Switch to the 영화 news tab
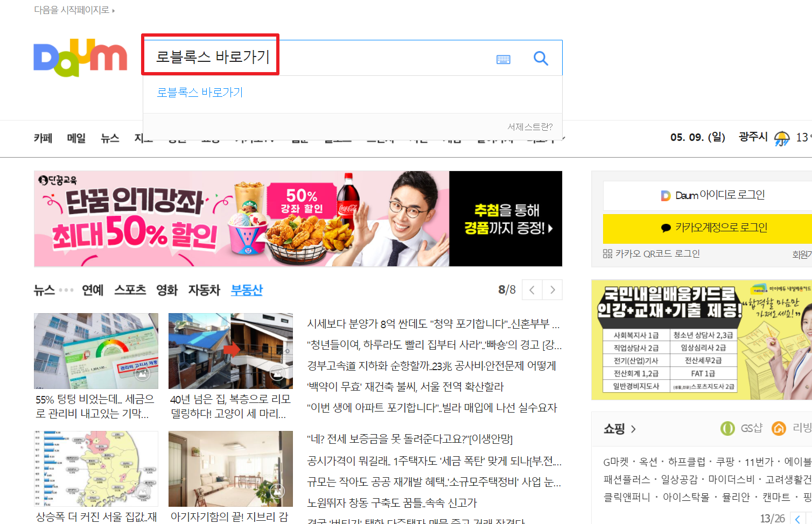This screenshot has height=524, width=812. click(167, 290)
